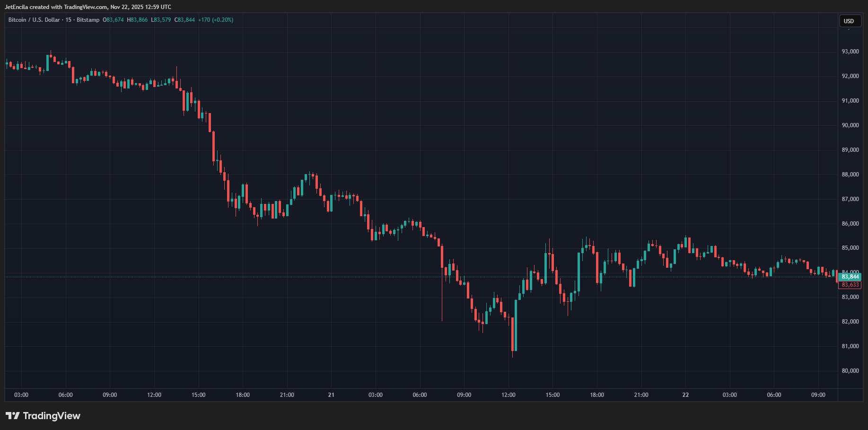The height and width of the screenshot is (430, 868).
Task: Click the +170 (+0.20%) change value
Action: pyautogui.click(x=216, y=20)
